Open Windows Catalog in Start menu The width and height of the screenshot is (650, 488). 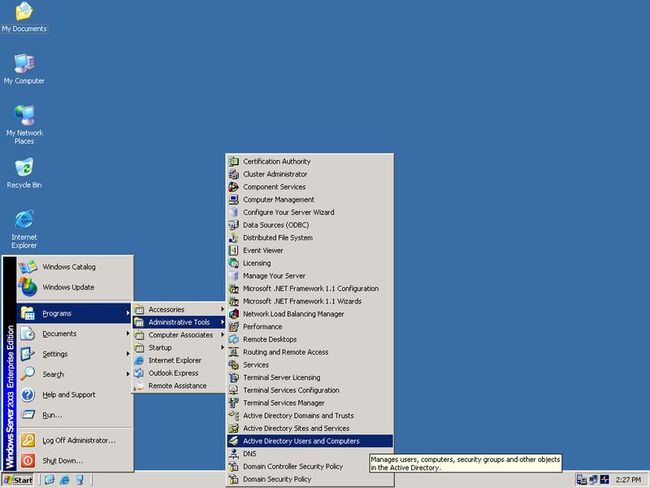(x=75, y=267)
